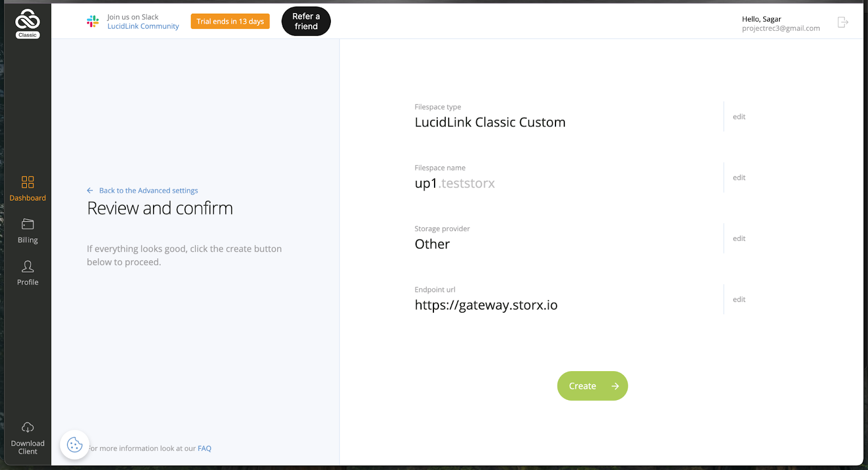The image size is (868, 470).
Task: Click the Review and confirm heading
Action: (x=160, y=208)
